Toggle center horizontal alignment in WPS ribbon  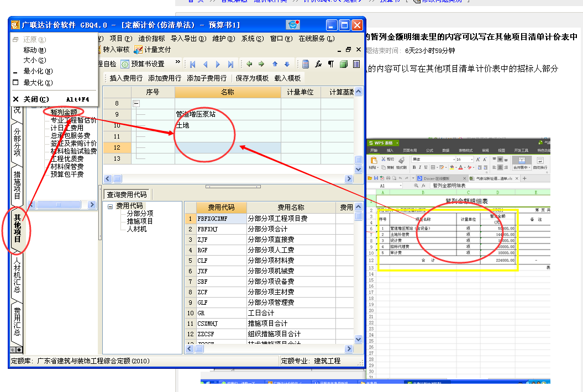coord(500,167)
